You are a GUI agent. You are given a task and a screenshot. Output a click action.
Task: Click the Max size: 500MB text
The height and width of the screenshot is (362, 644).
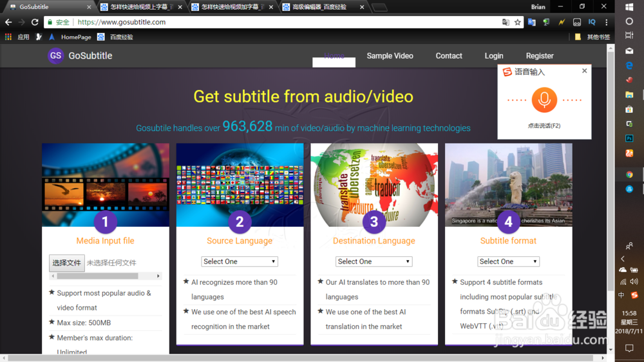(84, 323)
